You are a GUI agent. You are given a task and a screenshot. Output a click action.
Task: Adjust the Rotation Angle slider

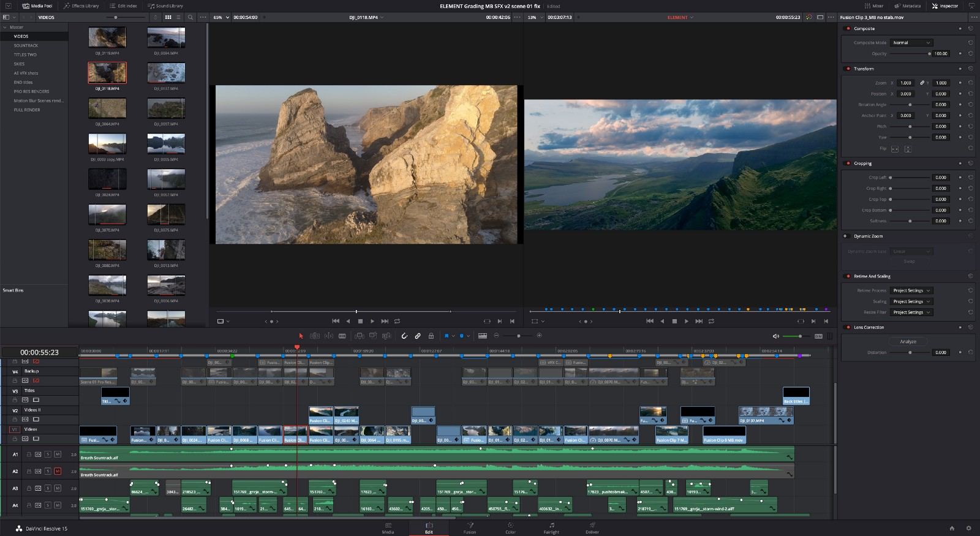(x=910, y=105)
